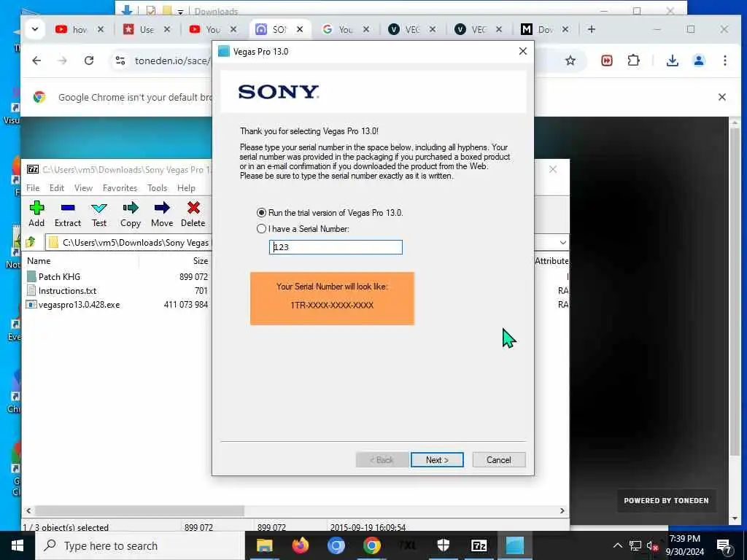Open the notification center icon
This screenshot has height=560, width=747.
click(x=724, y=547)
